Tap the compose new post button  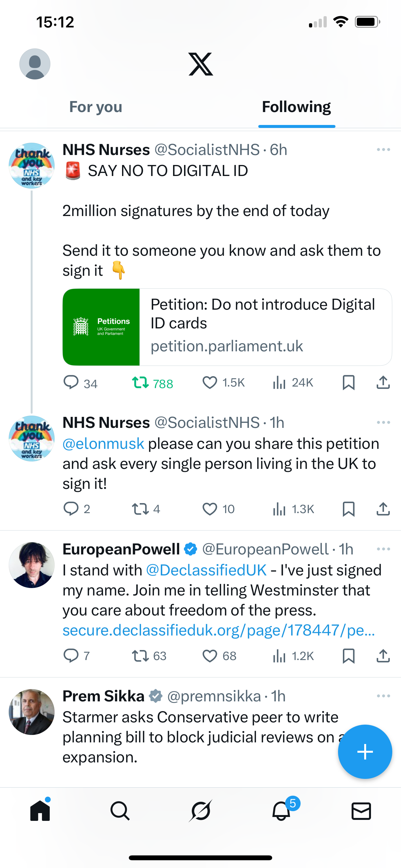[365, 752]
